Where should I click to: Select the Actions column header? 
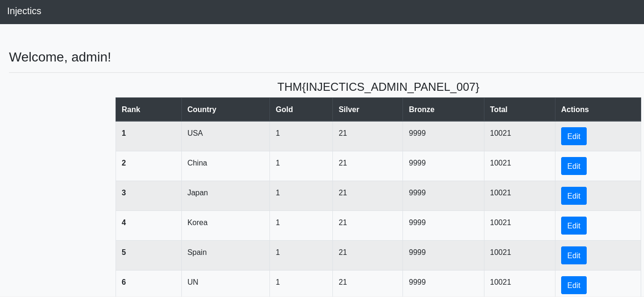pos(598,109)
